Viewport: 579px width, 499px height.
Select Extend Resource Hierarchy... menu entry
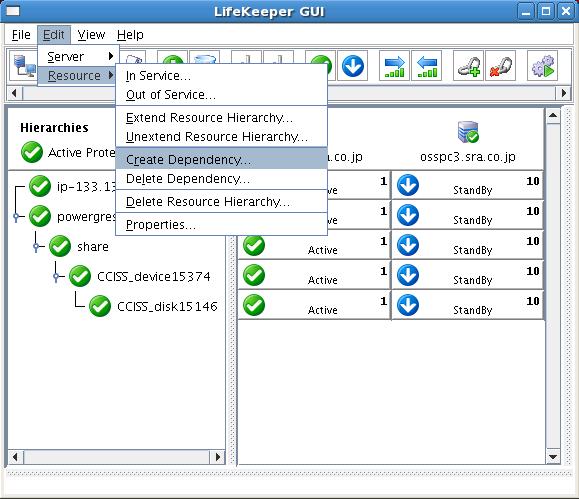(222, 117)
